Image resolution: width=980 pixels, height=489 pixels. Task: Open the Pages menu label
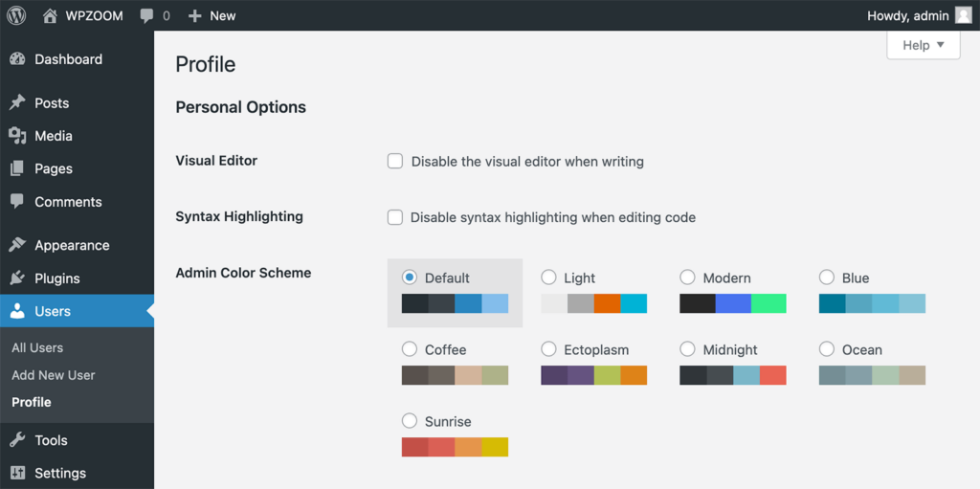54,168
